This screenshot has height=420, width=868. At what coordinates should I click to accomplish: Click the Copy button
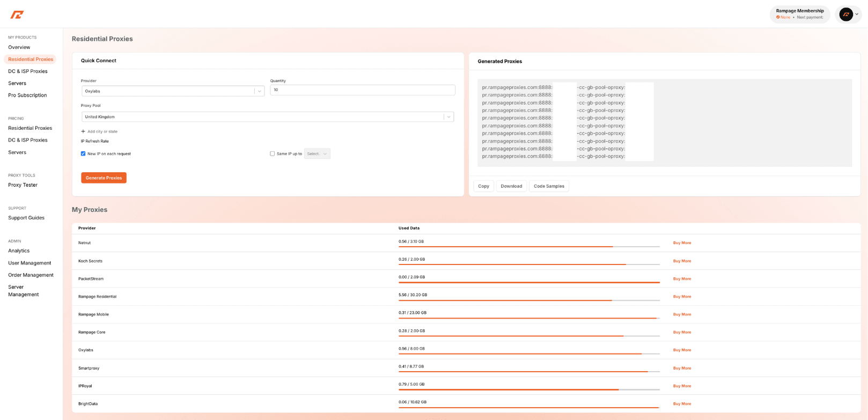coord(483,186)
